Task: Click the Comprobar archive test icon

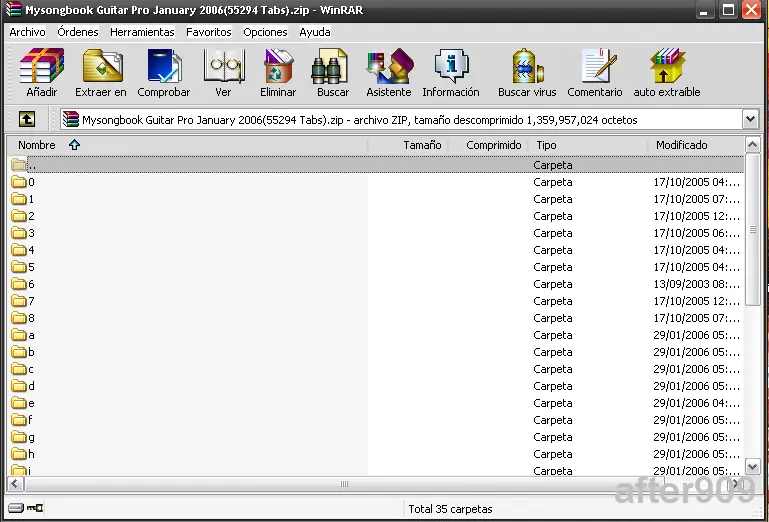Action: [x=164, y=65]
